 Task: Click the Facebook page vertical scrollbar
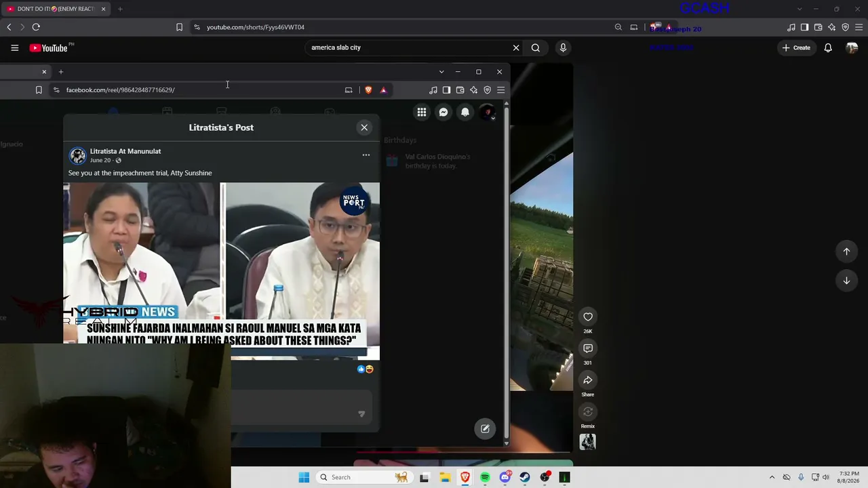click(x=507, y=273)
